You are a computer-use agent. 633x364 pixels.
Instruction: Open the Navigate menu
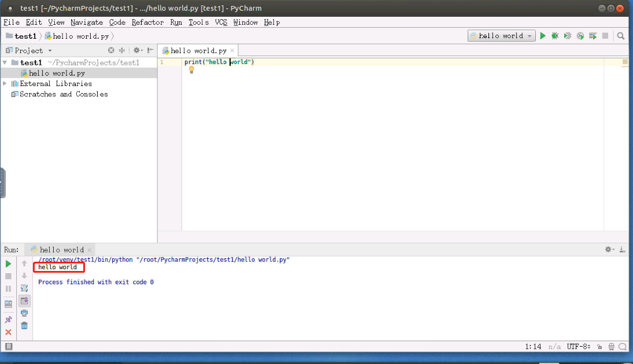point(87,22)
